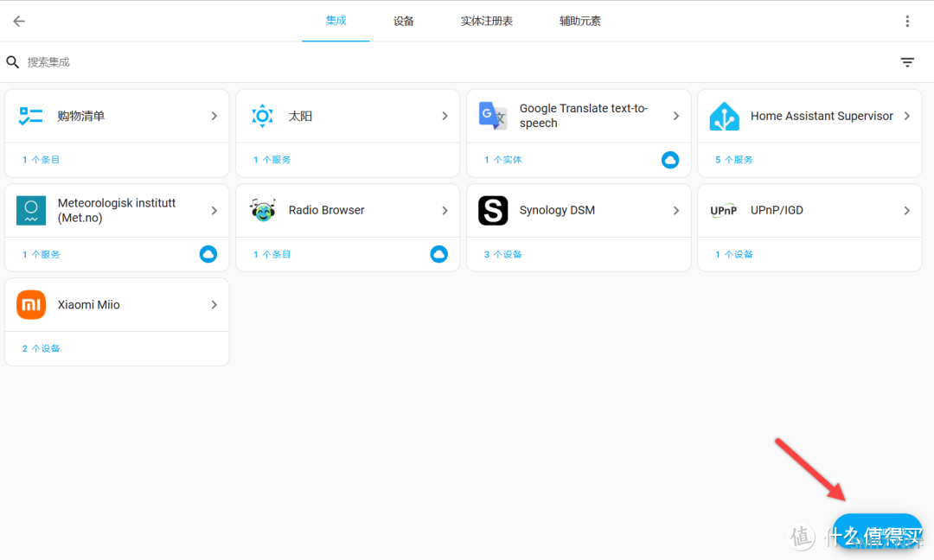934x560 pixels.
Task: Focus the 搜索集成 search field
Action: click(458, 62)
